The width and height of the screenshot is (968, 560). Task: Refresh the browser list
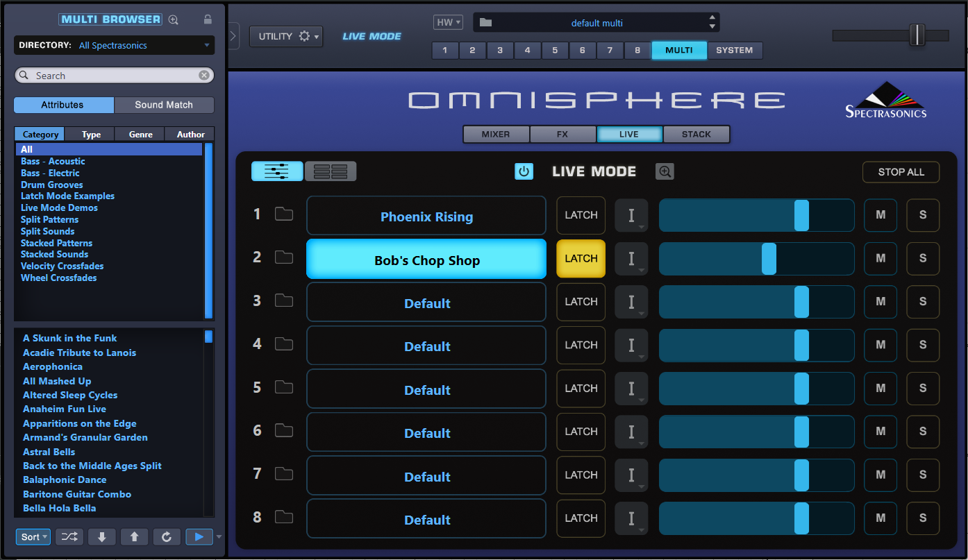167,536
